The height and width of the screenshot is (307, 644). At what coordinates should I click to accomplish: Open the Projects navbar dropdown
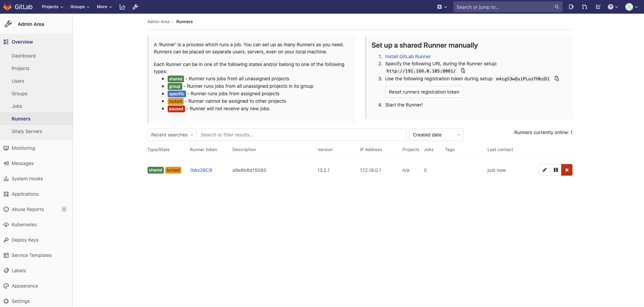pyautogui.click(x=52, y=7)
